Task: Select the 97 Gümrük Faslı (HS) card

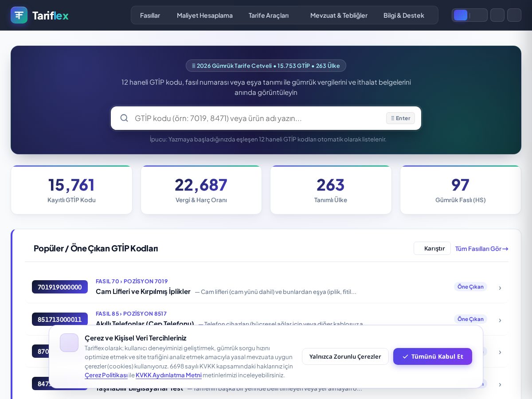Action: [461, 190]
